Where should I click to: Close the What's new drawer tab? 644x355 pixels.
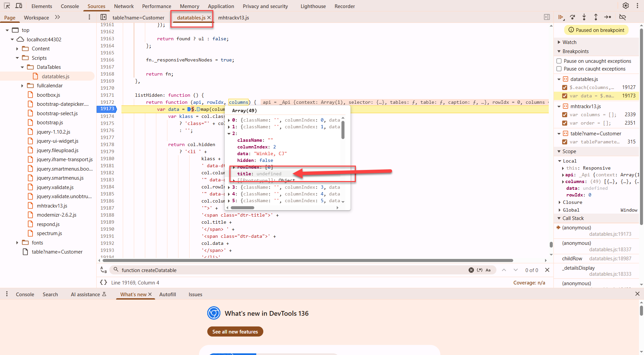(x=150, y=294)
